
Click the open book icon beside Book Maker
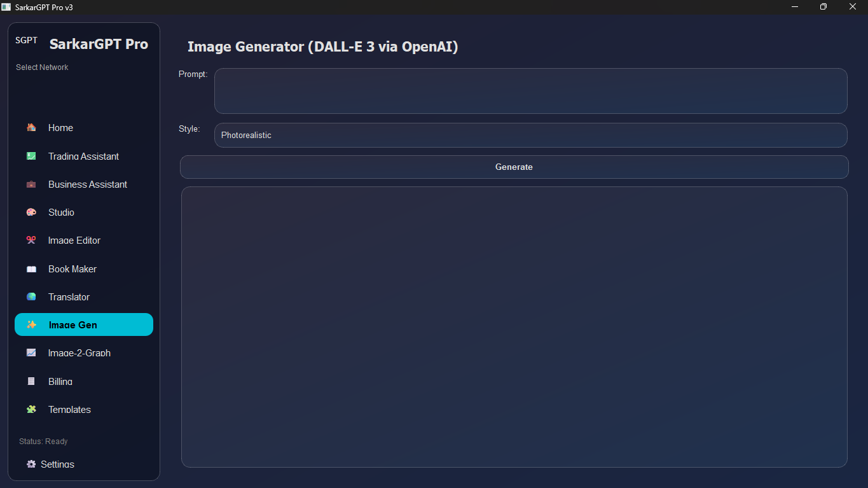(31, 269)
